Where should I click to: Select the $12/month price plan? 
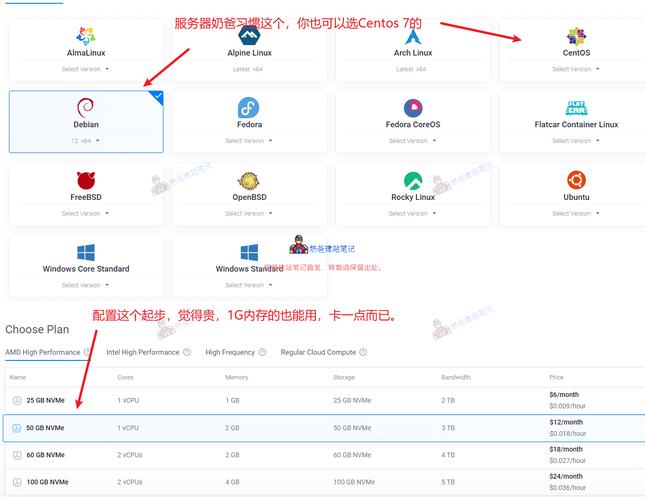(566, 422)
